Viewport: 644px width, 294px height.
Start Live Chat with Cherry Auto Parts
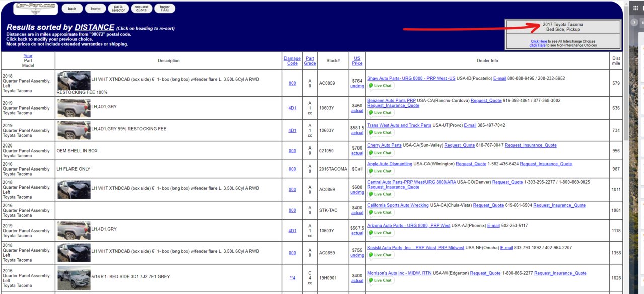[x=381, y=153]
